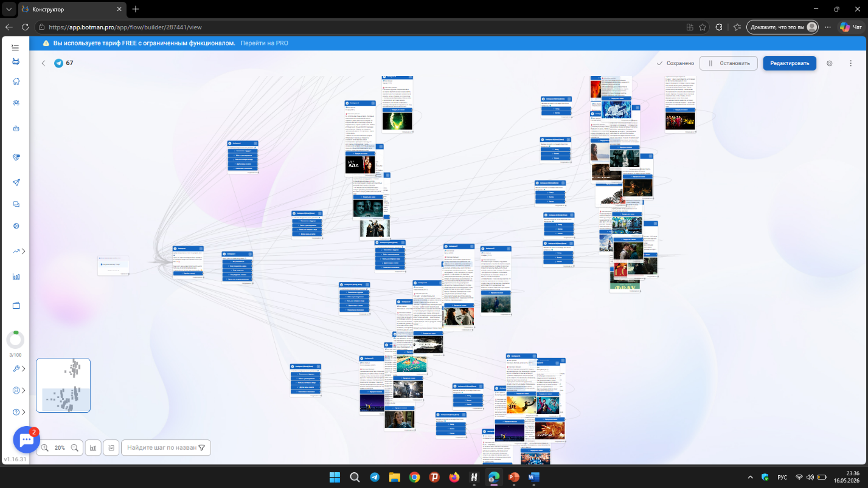Image resolution: width=868 pixels, height=488 pixels.
Task: Expand the analytics sidebar chevron
Action: click(24, 251)
